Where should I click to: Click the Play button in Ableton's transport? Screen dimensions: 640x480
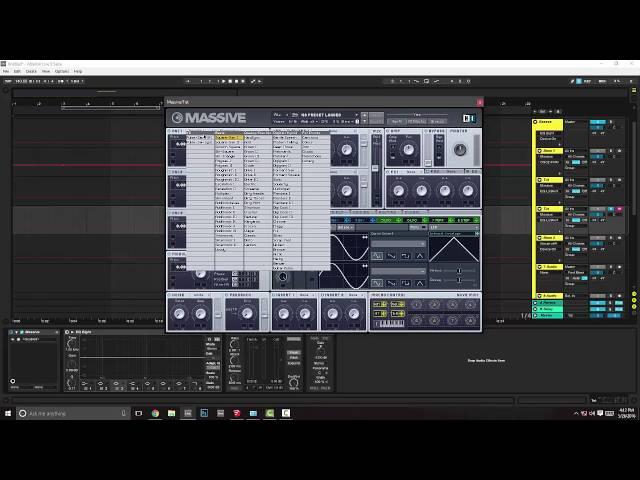pos(223,81)
